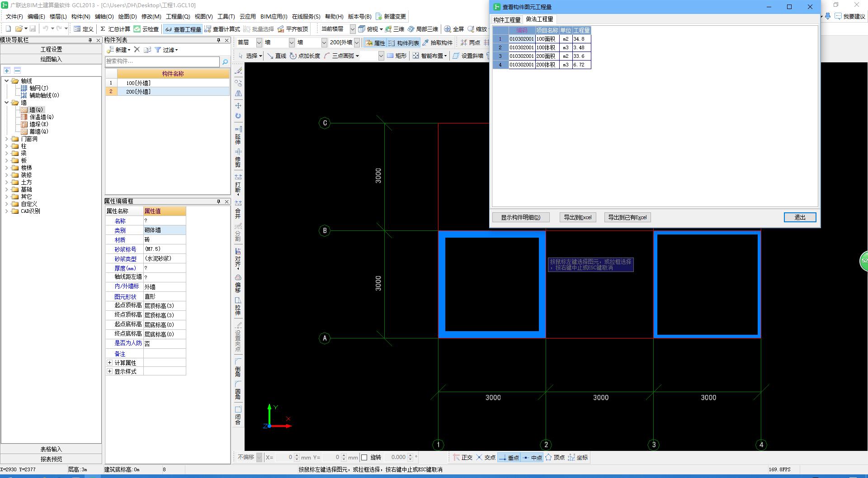
Task: Open the 工程量(Q) menu
Action: [178, 16]
